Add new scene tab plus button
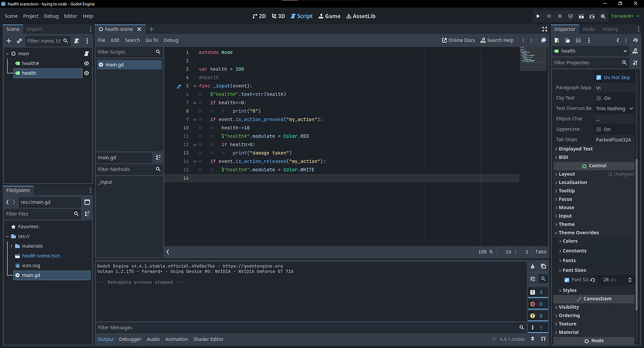 pos(152,29)
